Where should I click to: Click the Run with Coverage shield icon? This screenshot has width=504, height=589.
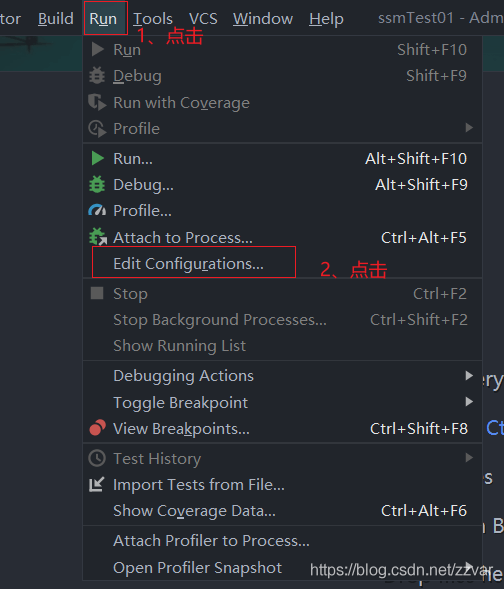click(x=97, y=102)
